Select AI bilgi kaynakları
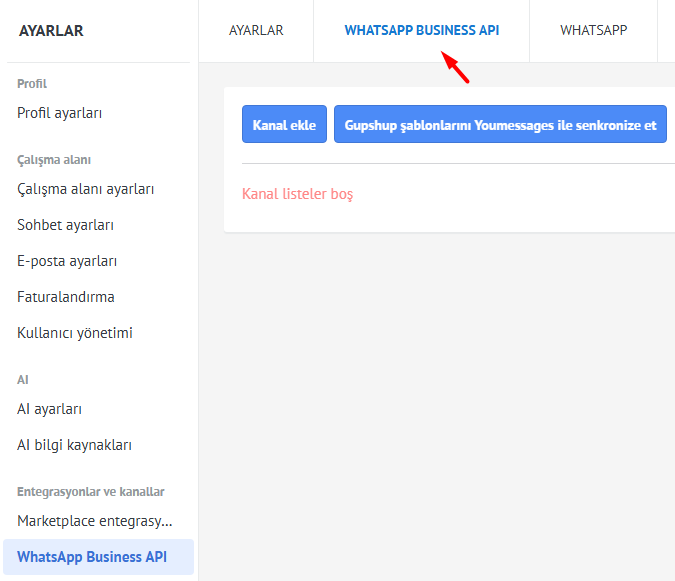The width and height of the screenshot is (675, 581). (75, 445)
